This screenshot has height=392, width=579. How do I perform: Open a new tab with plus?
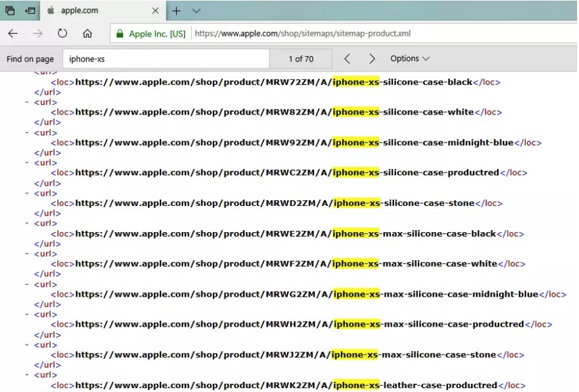(x=177, y=11)
